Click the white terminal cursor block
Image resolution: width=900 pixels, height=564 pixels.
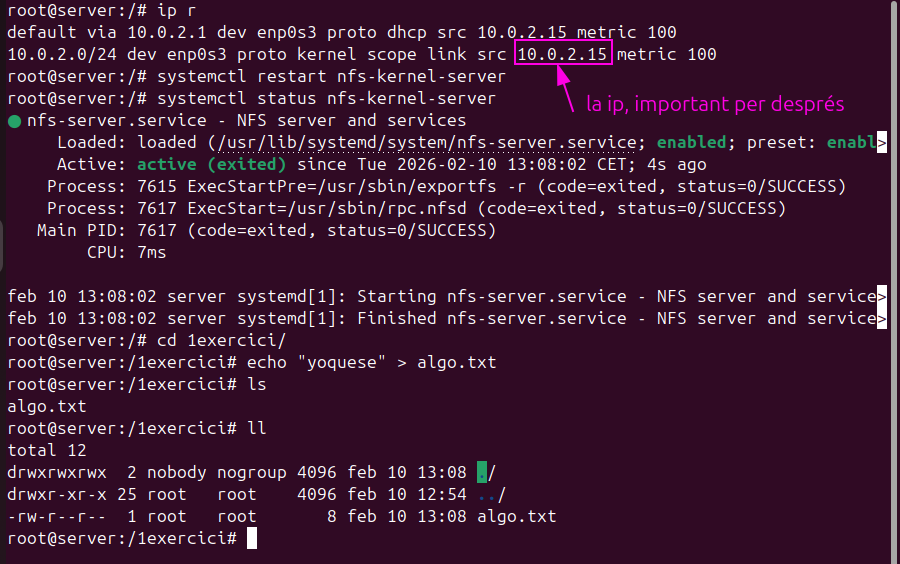[252, 538]
